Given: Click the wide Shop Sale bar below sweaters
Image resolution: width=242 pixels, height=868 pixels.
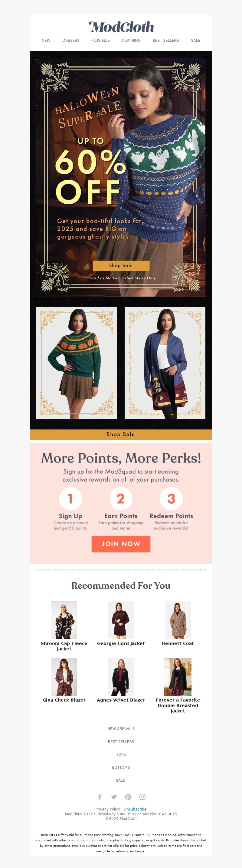Looking at the screenshot, I should (x=121, y=434).
